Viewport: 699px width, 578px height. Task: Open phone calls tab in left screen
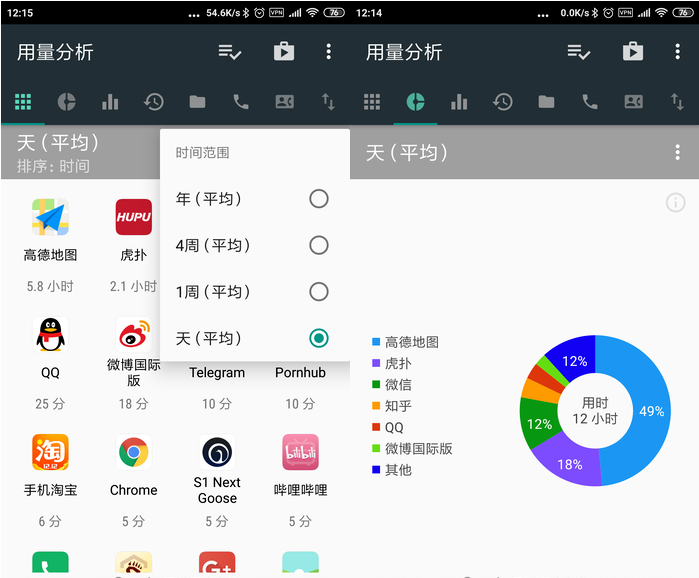[x=241, y=102]
